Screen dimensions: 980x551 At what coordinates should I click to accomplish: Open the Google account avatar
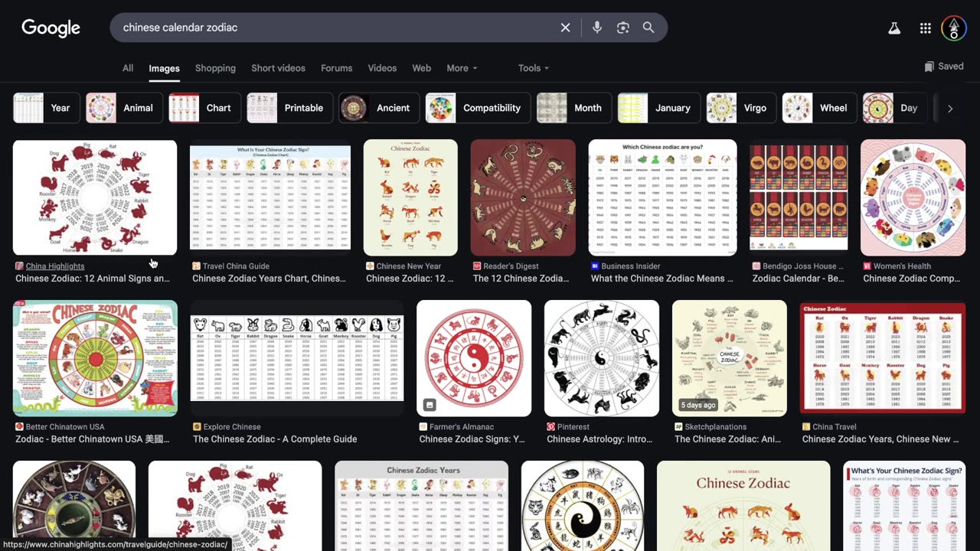954,28
